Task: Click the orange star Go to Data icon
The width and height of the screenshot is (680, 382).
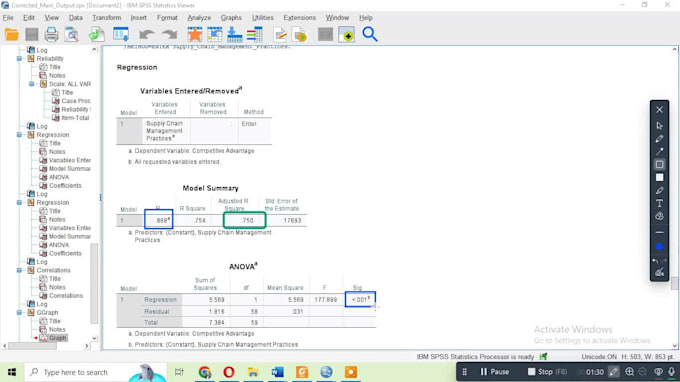Action: 195,34
